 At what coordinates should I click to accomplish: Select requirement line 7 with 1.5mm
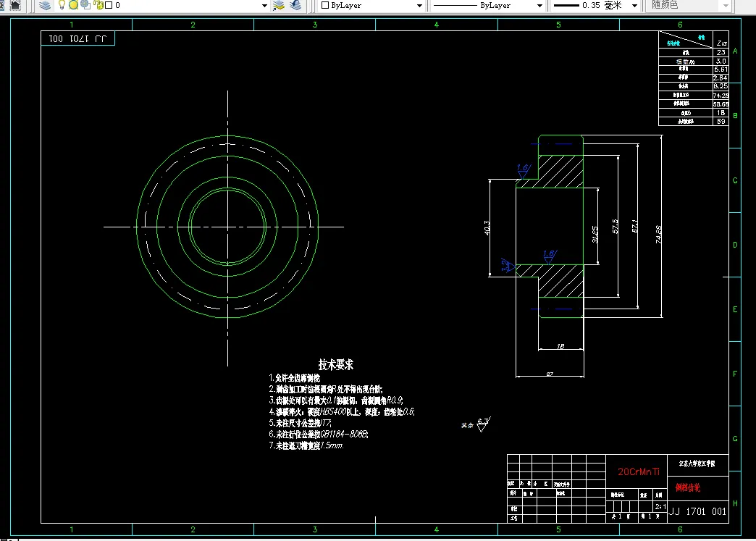coord(306,445)
